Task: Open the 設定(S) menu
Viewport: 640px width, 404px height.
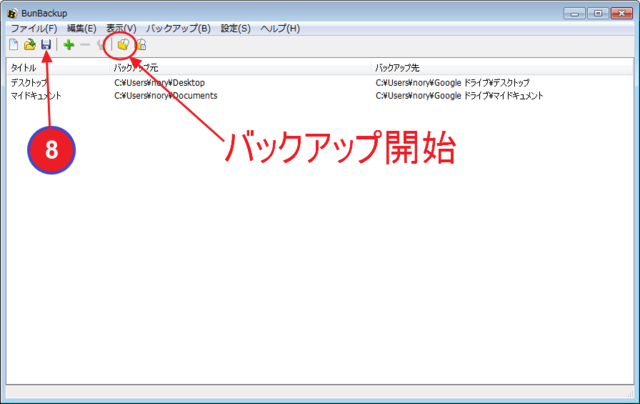Action: click(x=234, y=28)
